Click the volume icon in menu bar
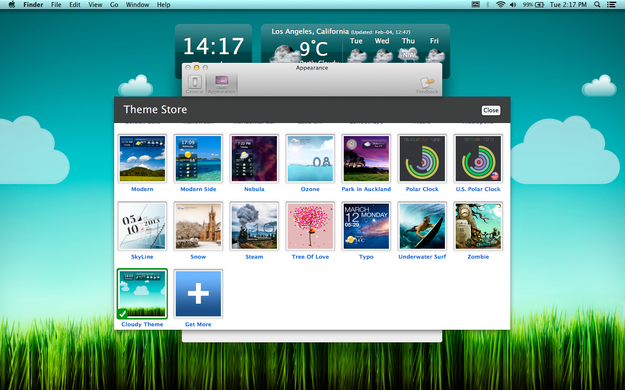Viewport: 625px width, 390px height. [513, 5]
